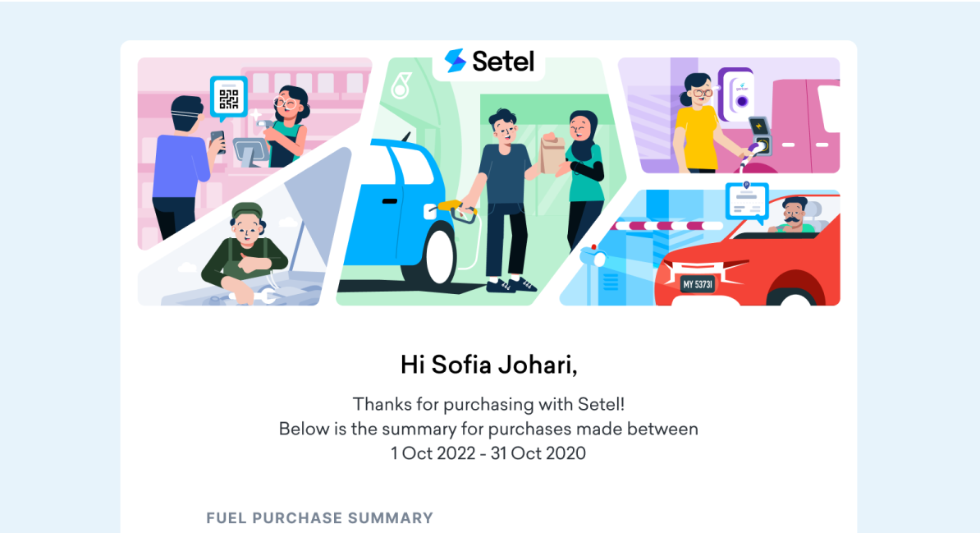Click "Thanks for purchasing with Setel!" text
The image size is (980, 533).
tap(489, 404)
